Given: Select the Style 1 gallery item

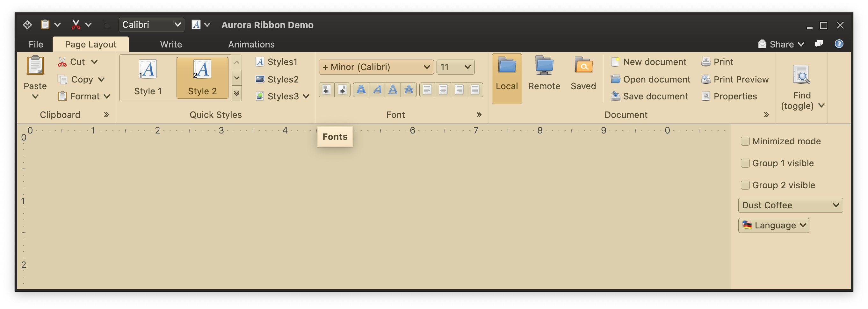Looking at the screenshot, I should [x=148, y=77].
